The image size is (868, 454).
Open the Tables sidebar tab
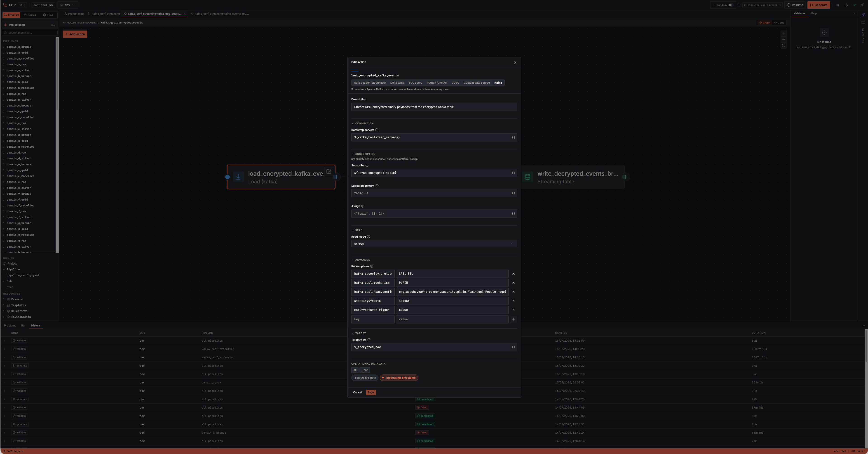pyautogui.click(x=30, y=15)
